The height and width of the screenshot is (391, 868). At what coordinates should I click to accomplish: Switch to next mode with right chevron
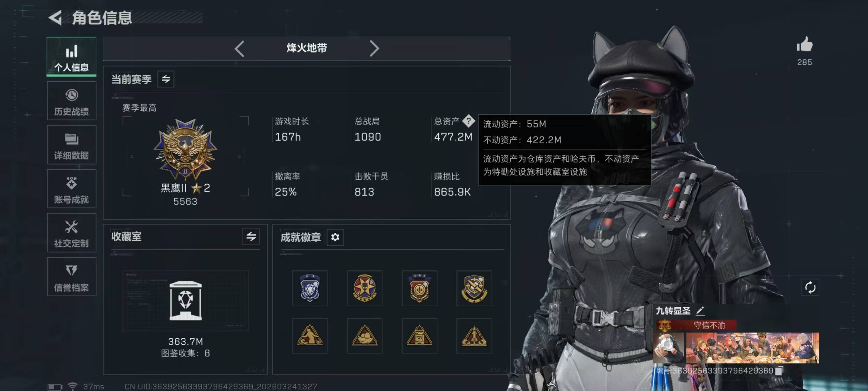point(374,49)
